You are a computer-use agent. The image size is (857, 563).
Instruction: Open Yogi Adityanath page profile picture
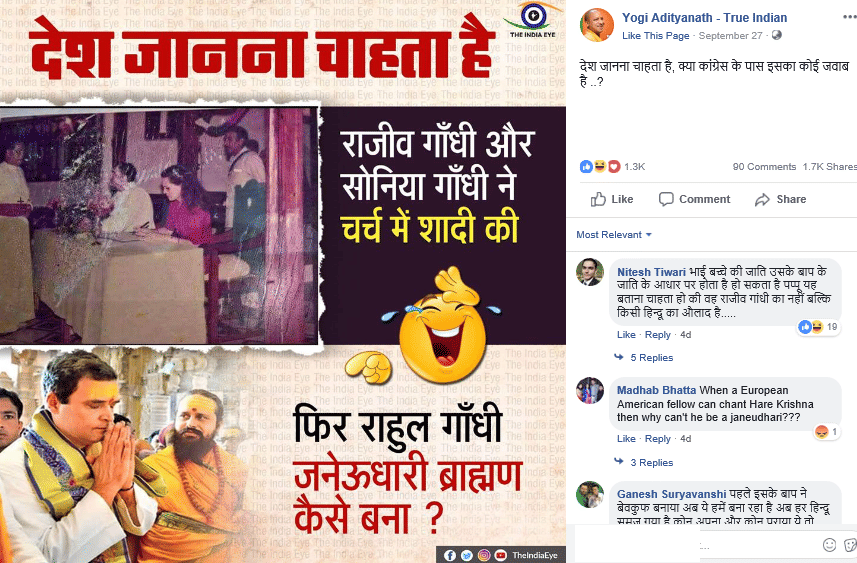click(597, 26)
